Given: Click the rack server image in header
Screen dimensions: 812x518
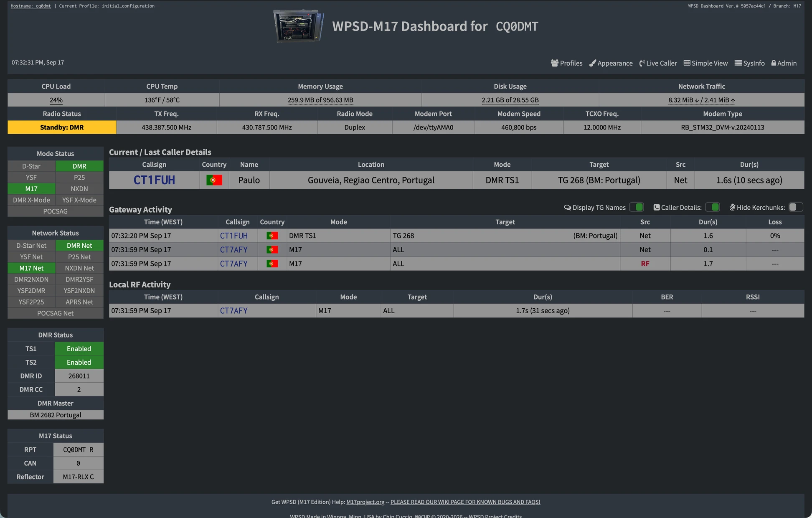Looking at the screenshot, I should [298, 26].
